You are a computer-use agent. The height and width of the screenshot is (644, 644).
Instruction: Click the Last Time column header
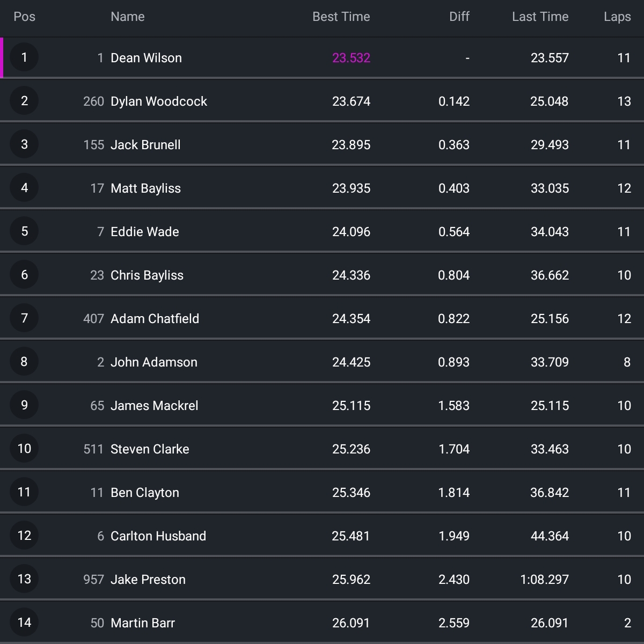point(540,17)
